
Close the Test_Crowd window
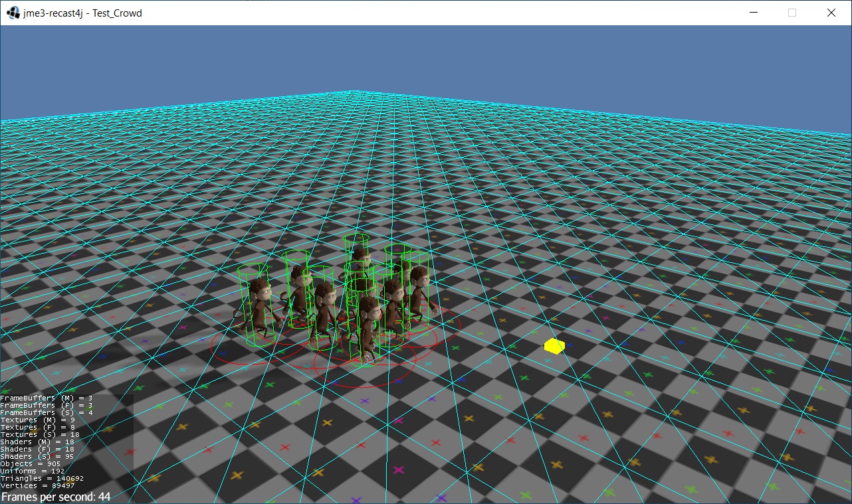(831, 13)
